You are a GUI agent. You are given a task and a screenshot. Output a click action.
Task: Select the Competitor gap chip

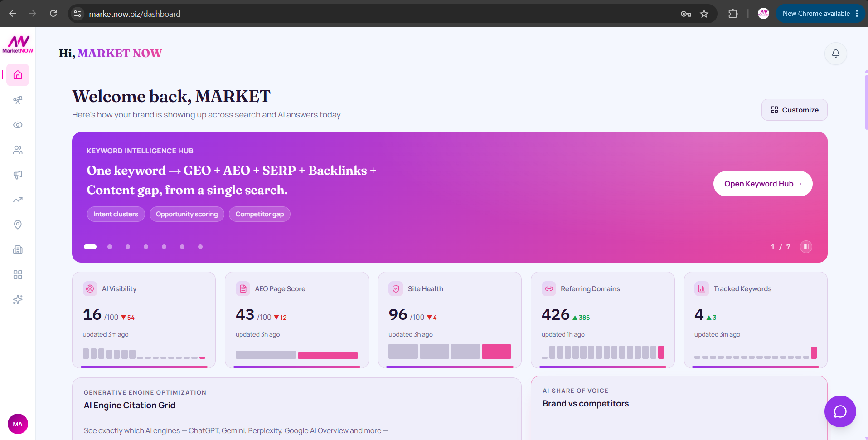click(x=259, y=214)
